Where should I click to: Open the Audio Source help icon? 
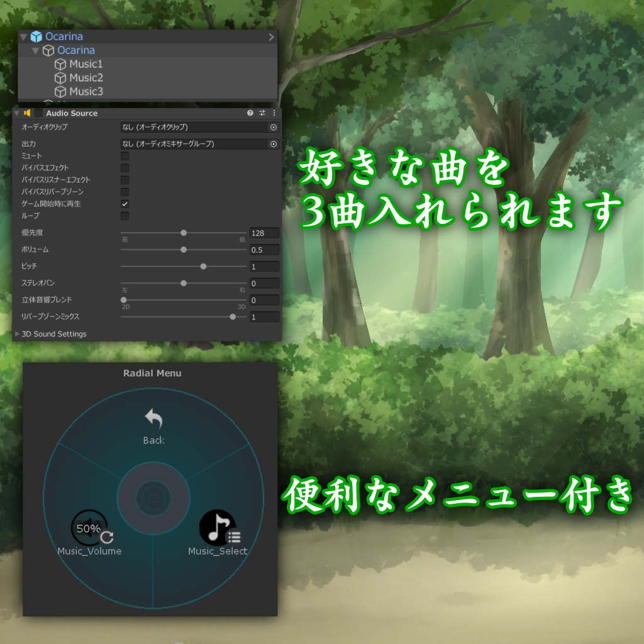(x=250, y=113)
